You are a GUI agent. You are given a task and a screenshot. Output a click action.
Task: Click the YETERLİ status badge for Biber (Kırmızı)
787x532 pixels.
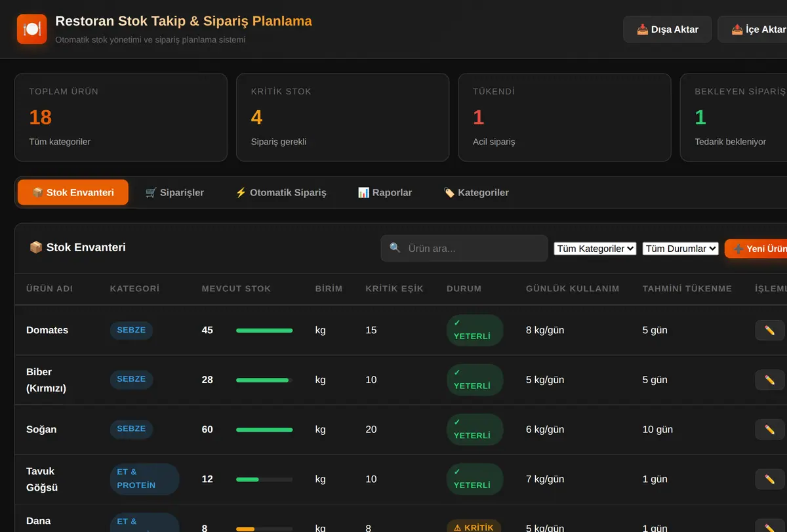click(475, 380)
